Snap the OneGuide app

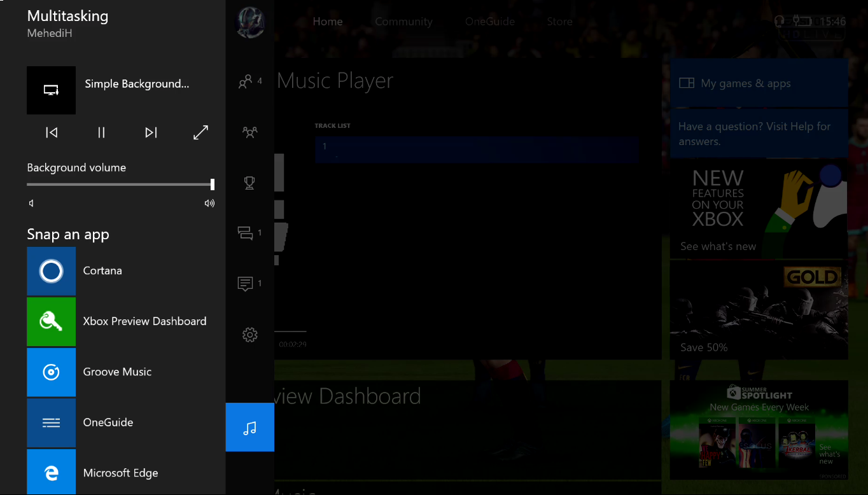121,422
